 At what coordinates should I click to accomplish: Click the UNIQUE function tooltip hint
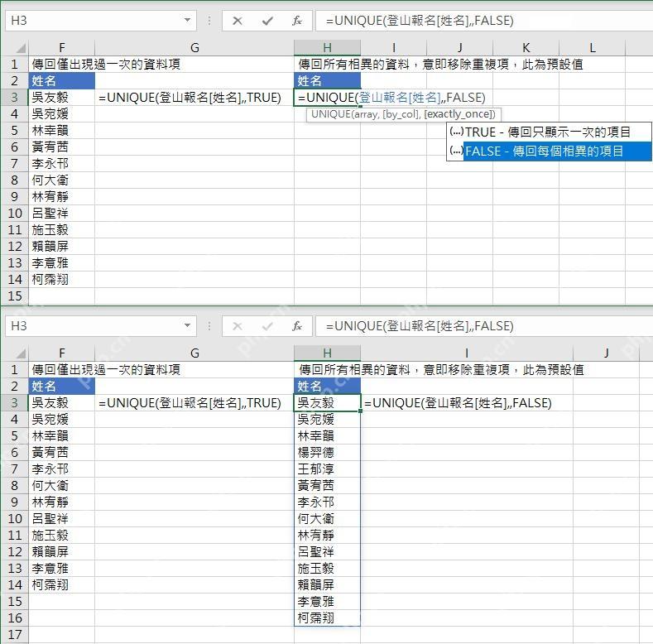[403, 114]
